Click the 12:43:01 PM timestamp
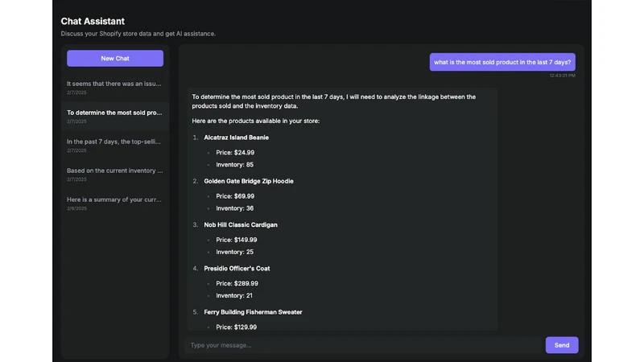The image size is (644, 362). pyautogui.click(x=562, y=76)
